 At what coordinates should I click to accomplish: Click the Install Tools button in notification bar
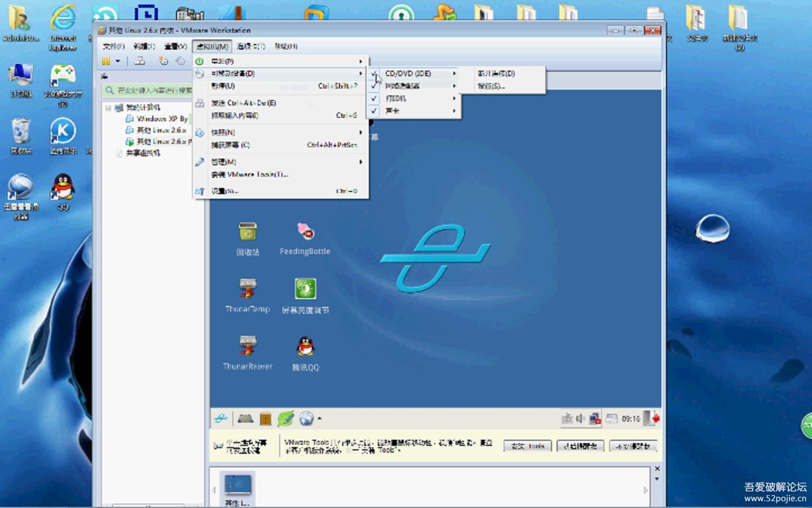[528, 446]
